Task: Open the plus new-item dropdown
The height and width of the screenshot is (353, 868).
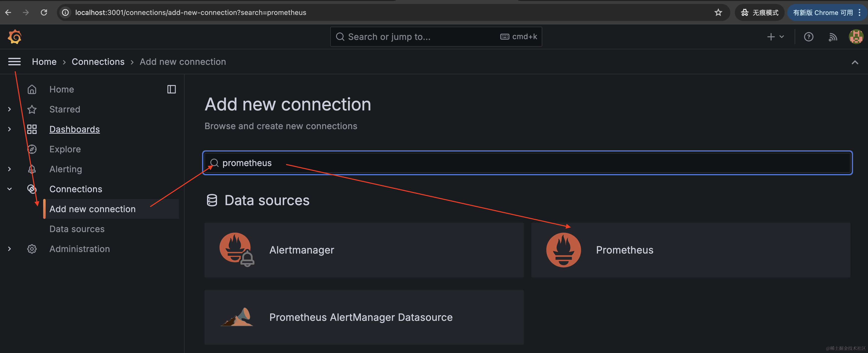Action: (775, 37)
